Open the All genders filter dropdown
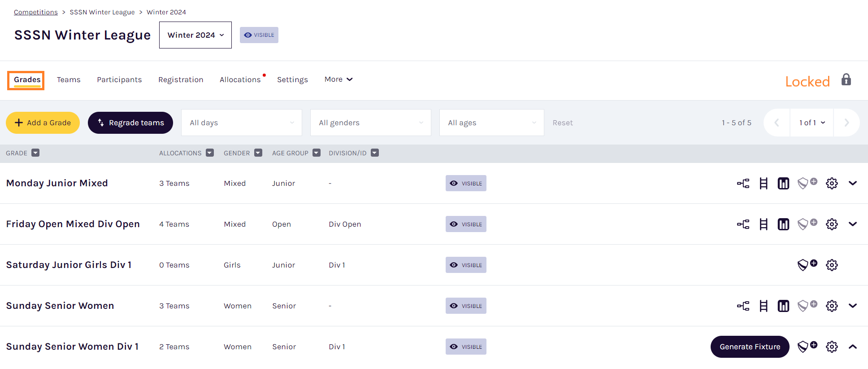The image size is (868, 369). pos(371,123)
